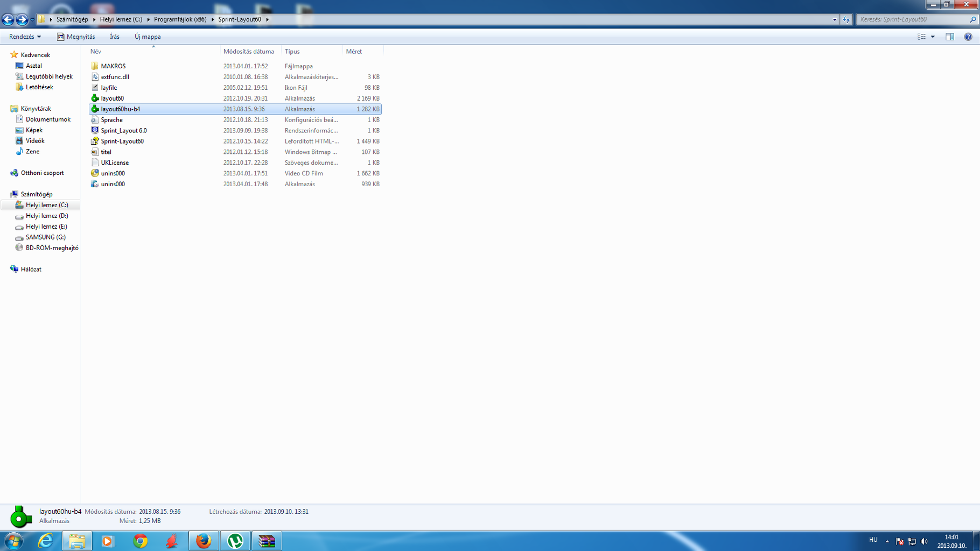Select the SAMSUNG (G:) drive
Image resolution: width=980 pixels, height=551 pixels.
click(x=45, y=237)
